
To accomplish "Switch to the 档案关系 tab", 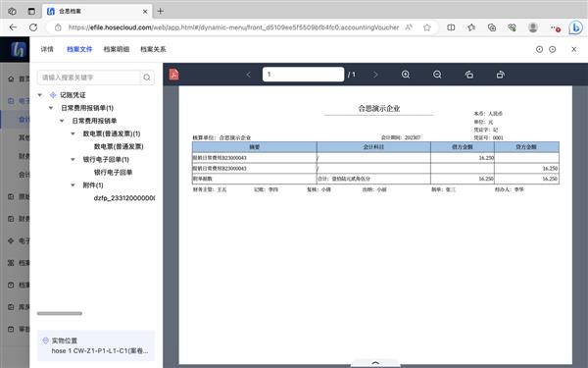I will point(153,49).
